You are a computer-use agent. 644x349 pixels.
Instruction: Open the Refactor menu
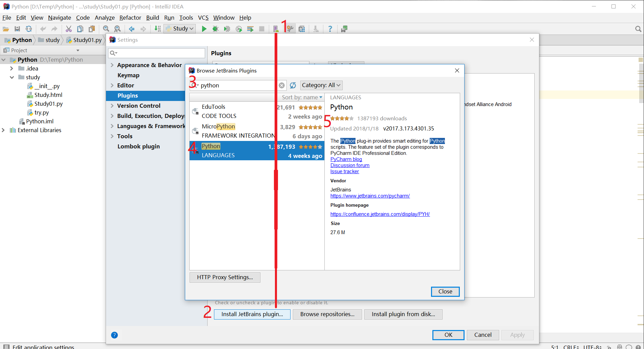(x=130, y=18)
